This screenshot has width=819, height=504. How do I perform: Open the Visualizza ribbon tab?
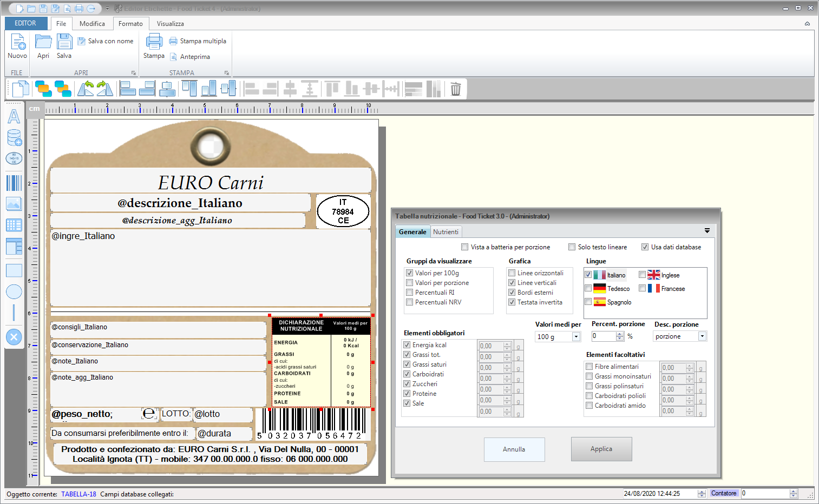[x=170, y=23]
